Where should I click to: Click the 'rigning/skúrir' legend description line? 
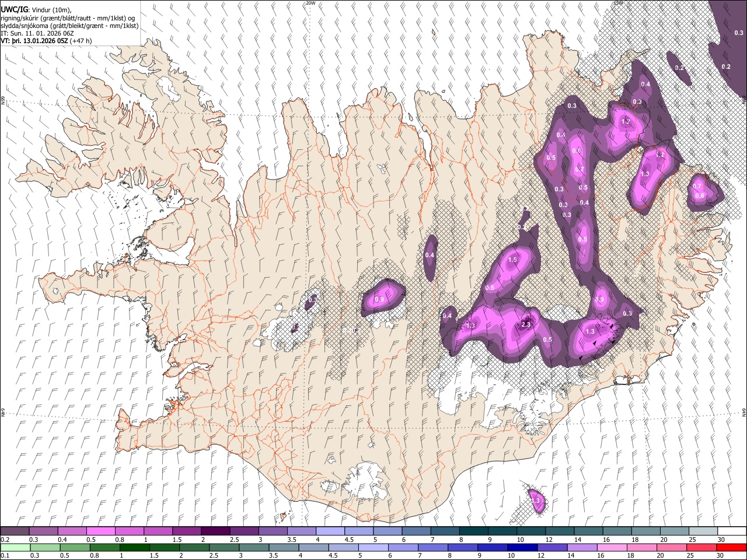[x=68, y=18]
